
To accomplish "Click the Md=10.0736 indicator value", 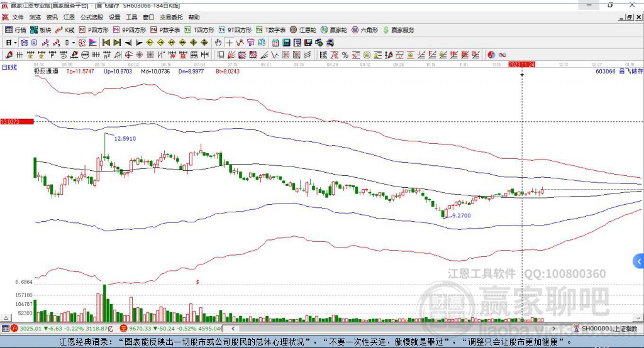I will pos(155,71).
